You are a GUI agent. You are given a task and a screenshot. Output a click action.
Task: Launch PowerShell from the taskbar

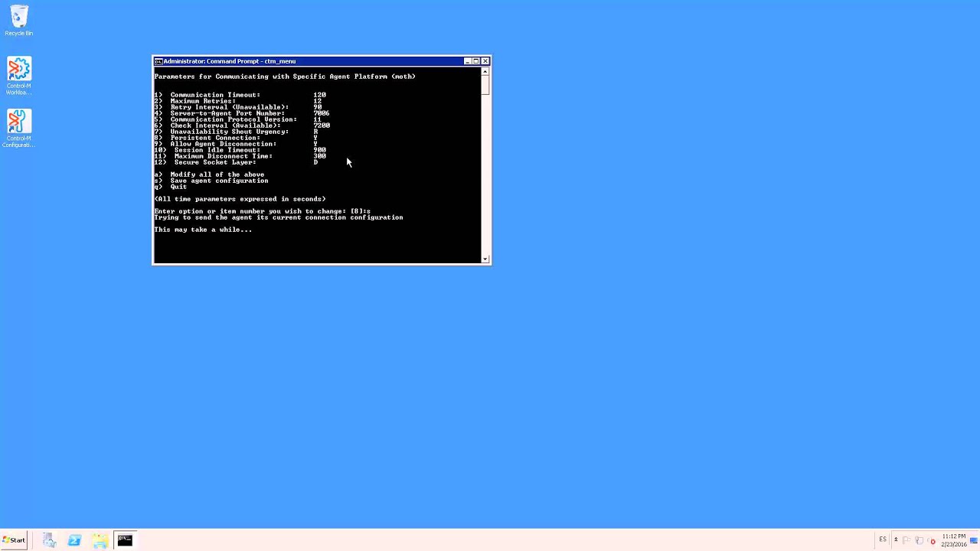pos(74,540)
